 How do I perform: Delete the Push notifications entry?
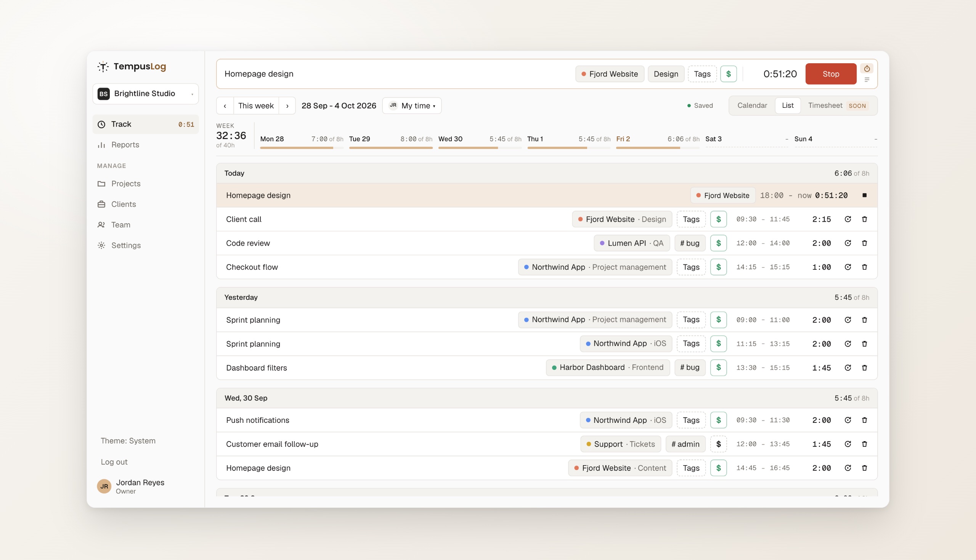click(x=864, y=420)
